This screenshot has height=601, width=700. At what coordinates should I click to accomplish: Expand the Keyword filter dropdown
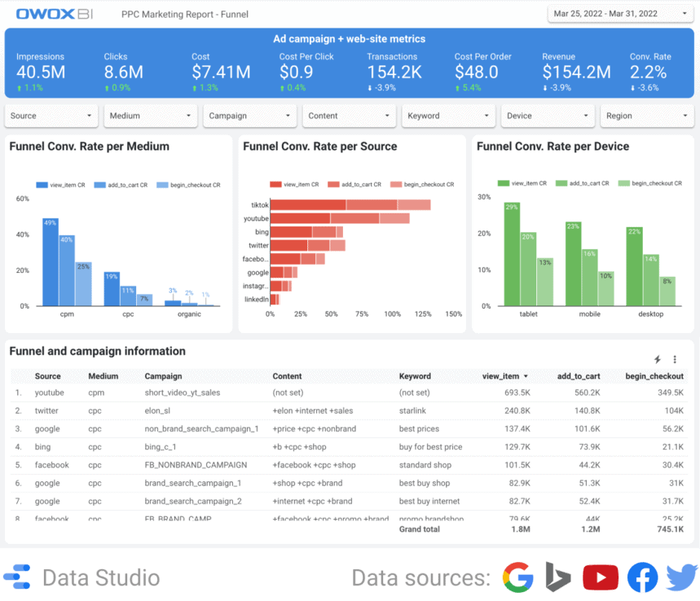pos(449,116)
